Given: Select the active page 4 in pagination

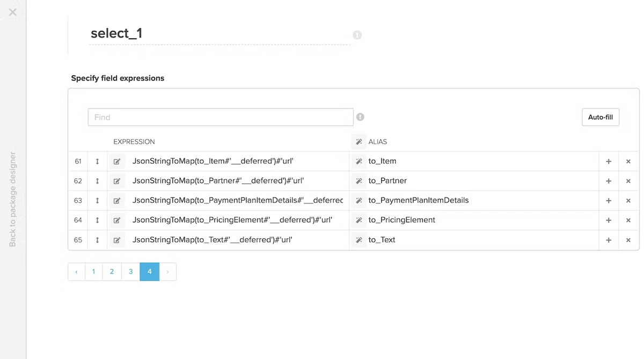Looking at the screenshot, I should [x=149, y=272].
